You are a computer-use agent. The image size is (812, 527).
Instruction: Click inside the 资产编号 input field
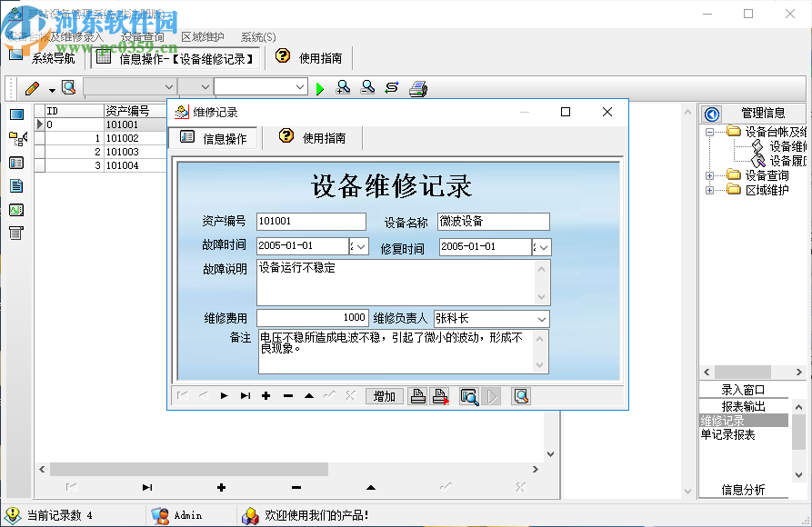311,221
